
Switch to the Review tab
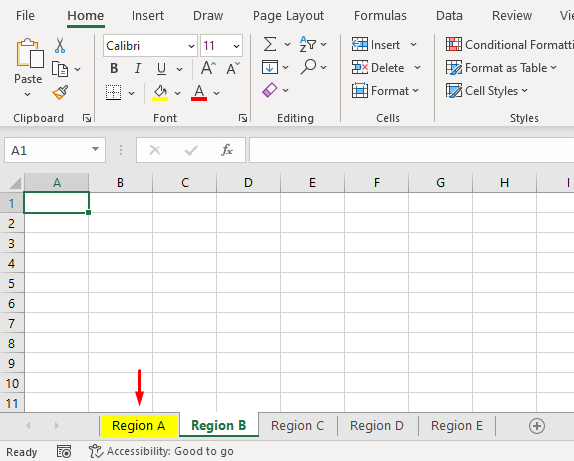pyautogui.click(x=512, y=16)
